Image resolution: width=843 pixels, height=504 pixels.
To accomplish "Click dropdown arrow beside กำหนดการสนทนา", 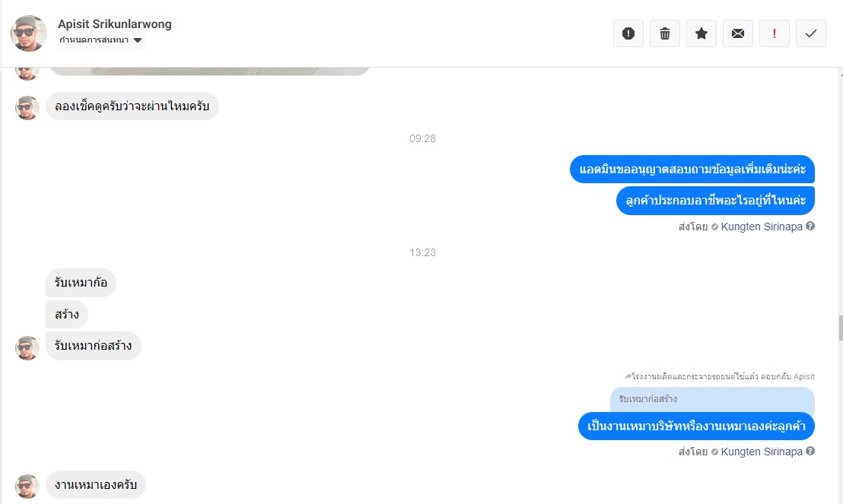I will click(x=138, y=40).
